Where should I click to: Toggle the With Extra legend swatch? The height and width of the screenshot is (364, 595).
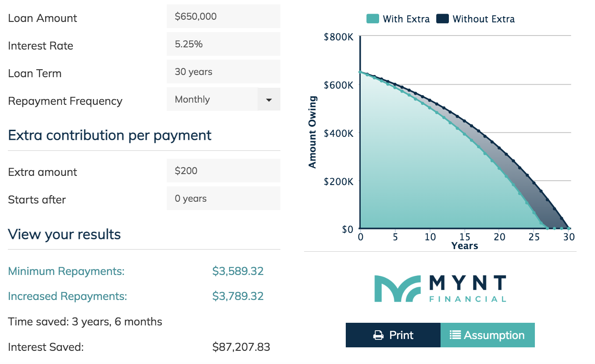[373, 19]
